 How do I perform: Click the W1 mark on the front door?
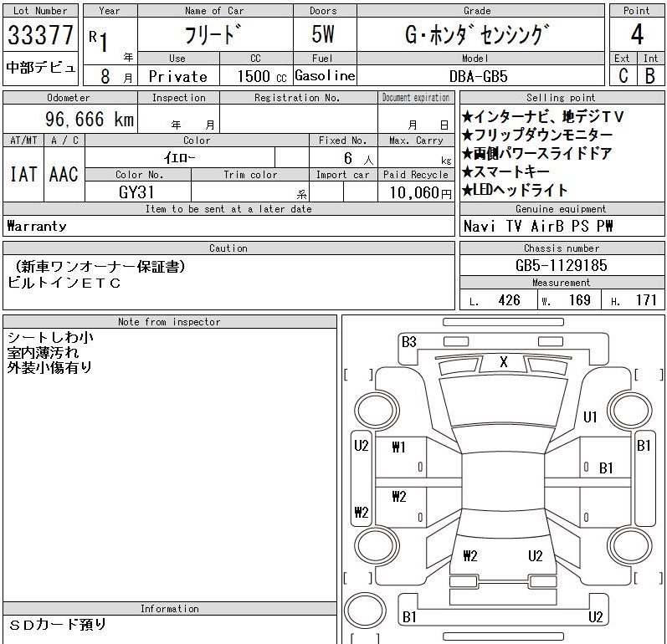398,447
